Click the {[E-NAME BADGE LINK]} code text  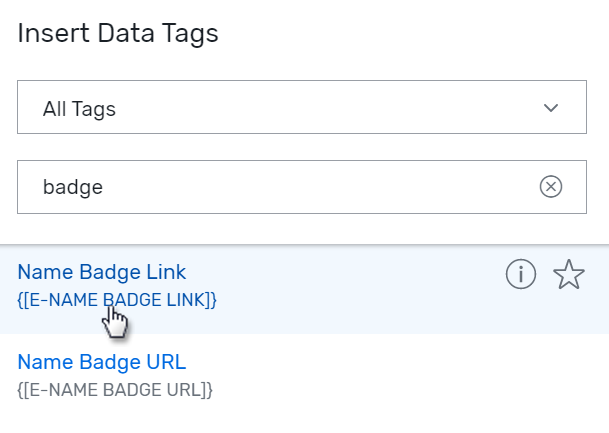pyautogui.click(x=117, y=299)
